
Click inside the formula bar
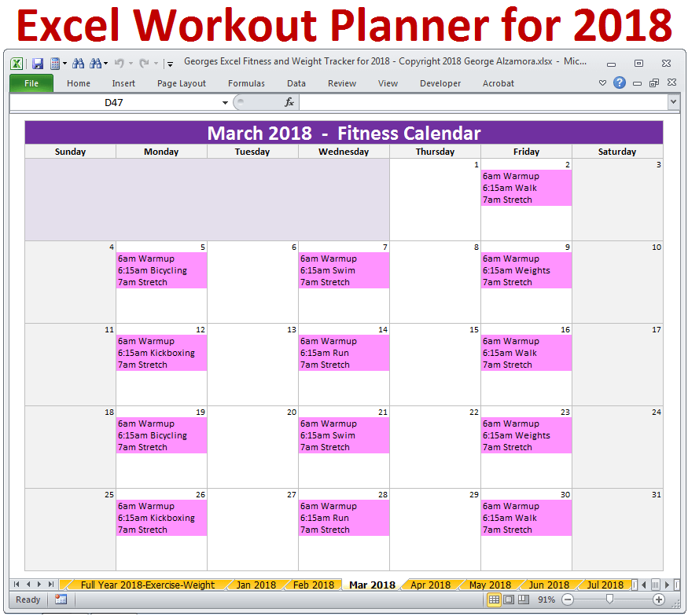(472, 102)
